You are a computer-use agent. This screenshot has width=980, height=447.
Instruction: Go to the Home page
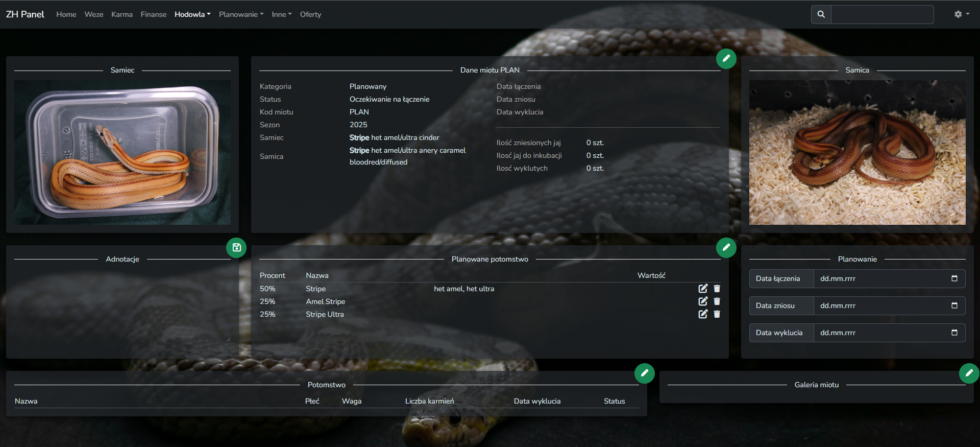pyautogui.click(x=66, y=14)
